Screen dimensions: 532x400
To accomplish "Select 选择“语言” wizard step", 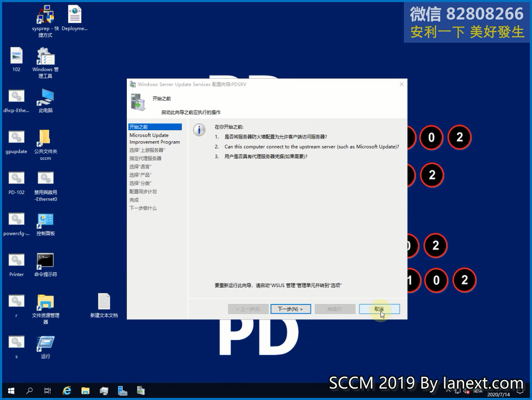I will coord(140,167).
